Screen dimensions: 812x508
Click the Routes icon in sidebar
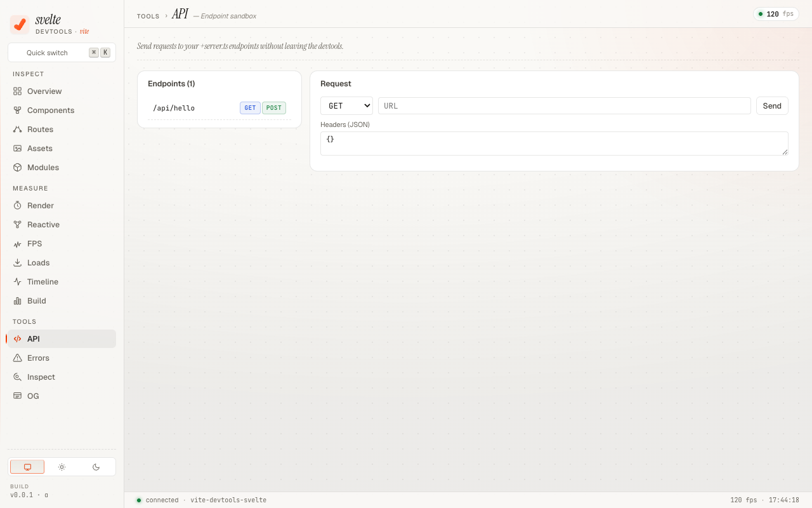[18, 130]
